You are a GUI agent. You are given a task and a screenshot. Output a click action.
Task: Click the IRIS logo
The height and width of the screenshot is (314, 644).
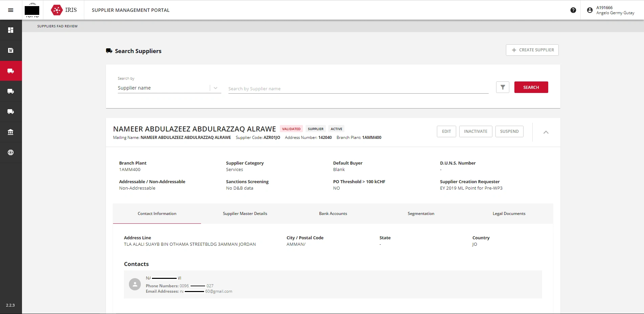[x=64, y=10]
